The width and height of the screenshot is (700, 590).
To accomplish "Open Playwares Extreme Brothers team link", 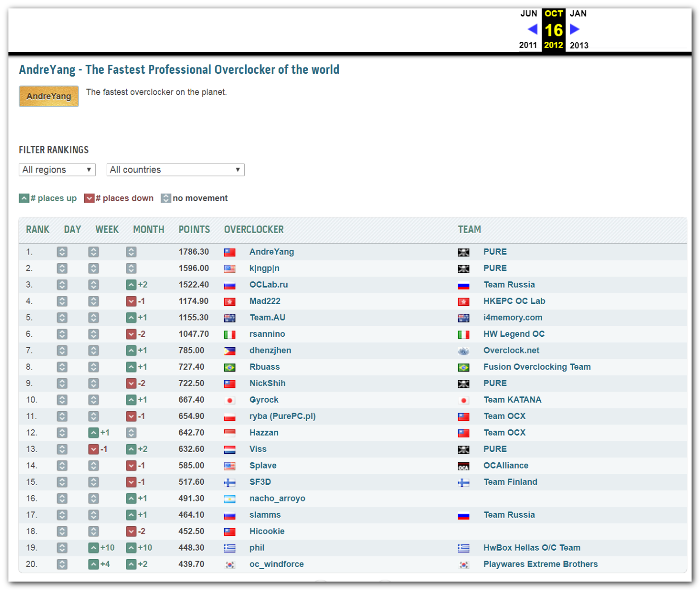I will pos(541,564).
